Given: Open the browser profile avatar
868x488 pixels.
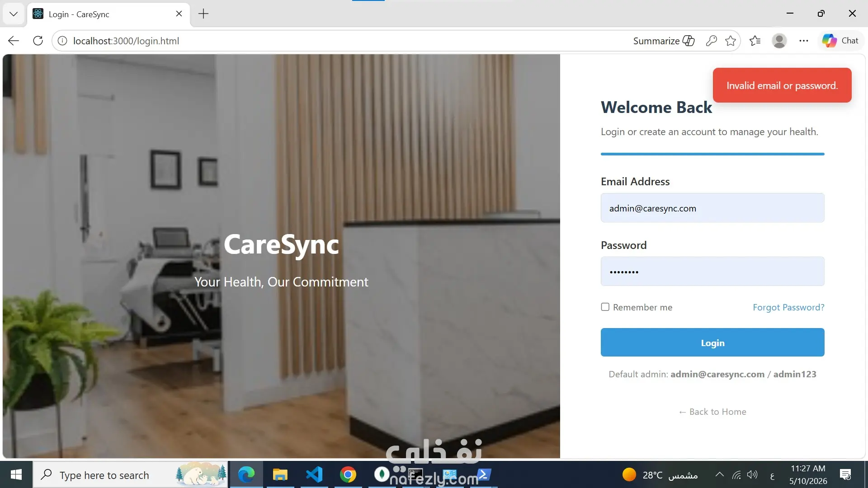Looking at the screenshot, I should click(779, 41).
